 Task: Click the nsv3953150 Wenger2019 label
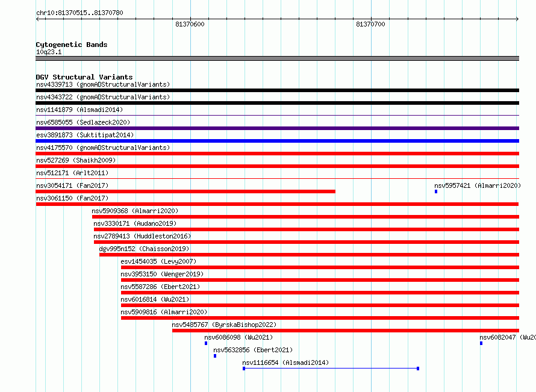[x=162, y=274]
